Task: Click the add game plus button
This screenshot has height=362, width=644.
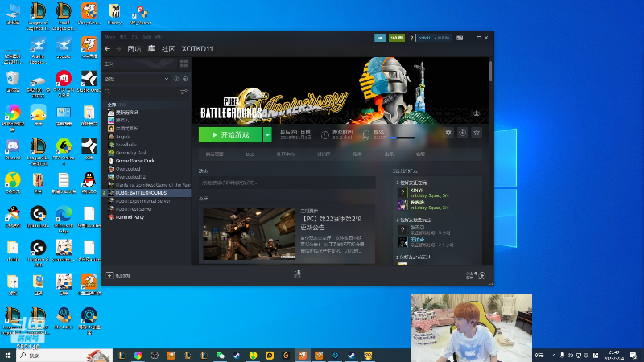Action: point(109,275)
